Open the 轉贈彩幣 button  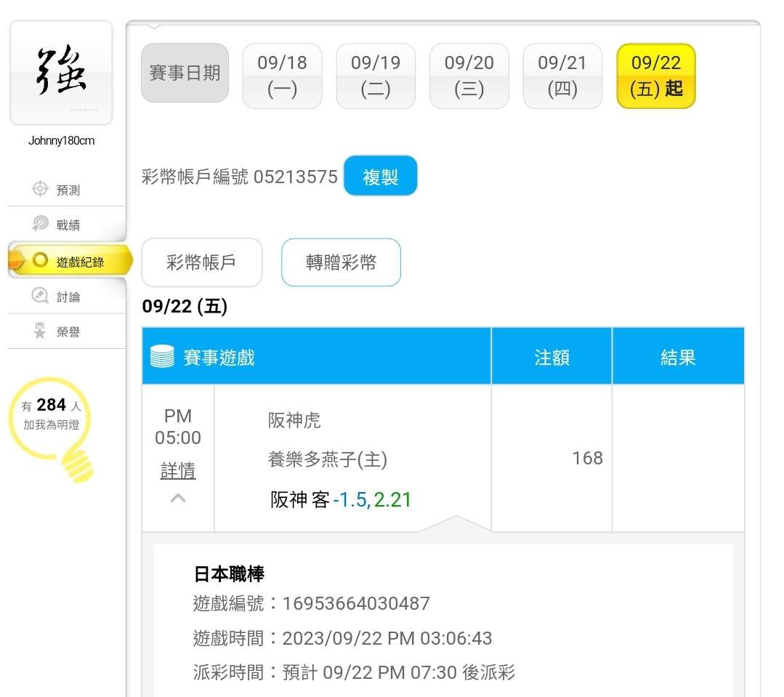341,262
